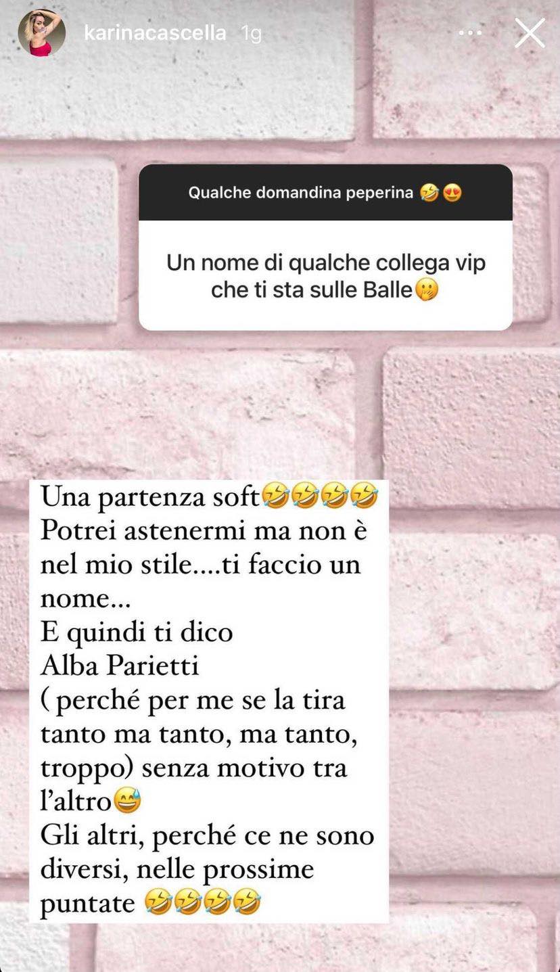Tap the 1g story timestamp
The image size is (560, 972).
(252, 33)
